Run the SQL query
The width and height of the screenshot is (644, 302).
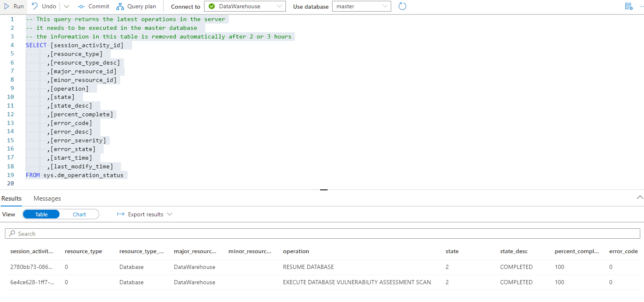(x=14, y=6)
